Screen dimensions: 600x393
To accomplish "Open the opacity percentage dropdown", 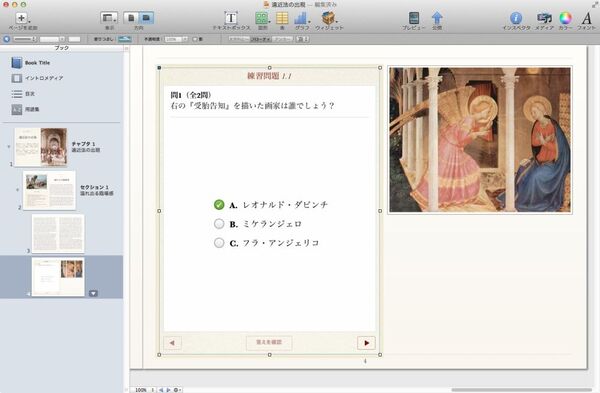I will [x=176, y=39].
